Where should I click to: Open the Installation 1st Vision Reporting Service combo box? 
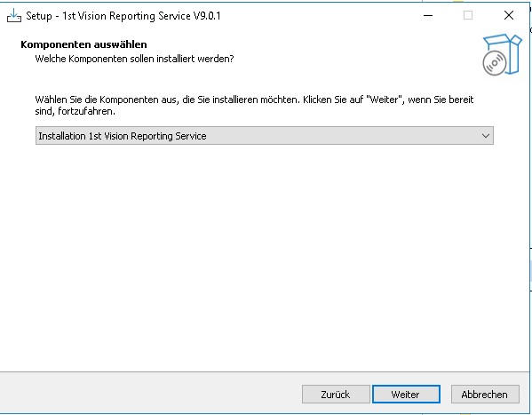click(265, 136)
